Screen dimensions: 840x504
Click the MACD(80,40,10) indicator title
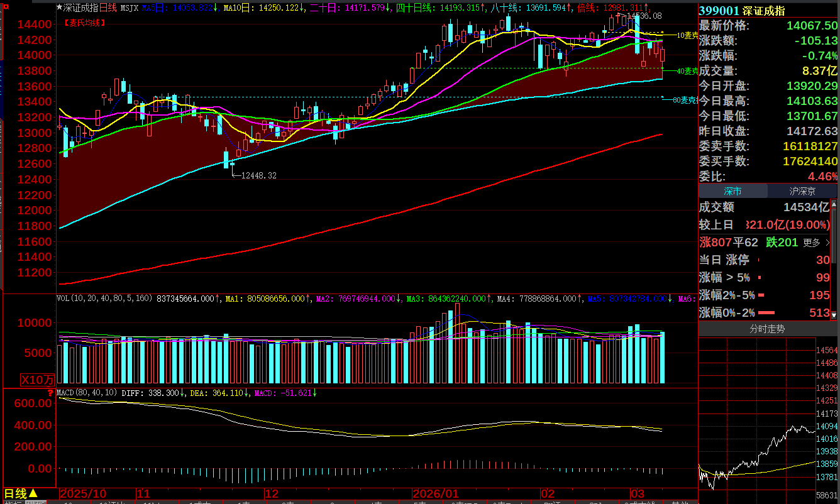tap(87, 393)
